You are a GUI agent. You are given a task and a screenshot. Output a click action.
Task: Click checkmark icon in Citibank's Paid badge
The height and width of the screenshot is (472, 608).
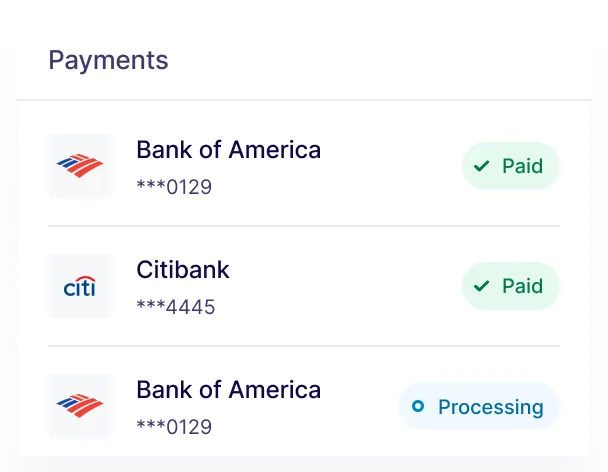click(482, 286)
